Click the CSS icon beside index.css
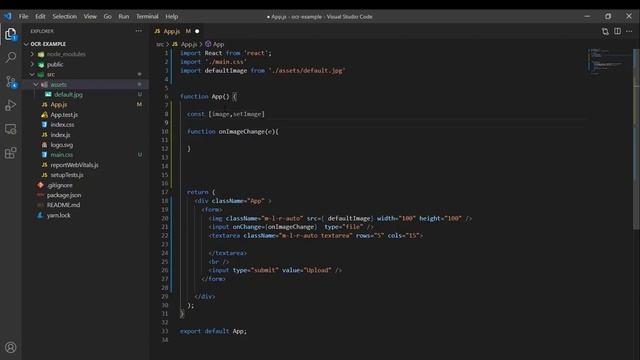This screenshot has width=640, height=360. (x=44, y=124)
